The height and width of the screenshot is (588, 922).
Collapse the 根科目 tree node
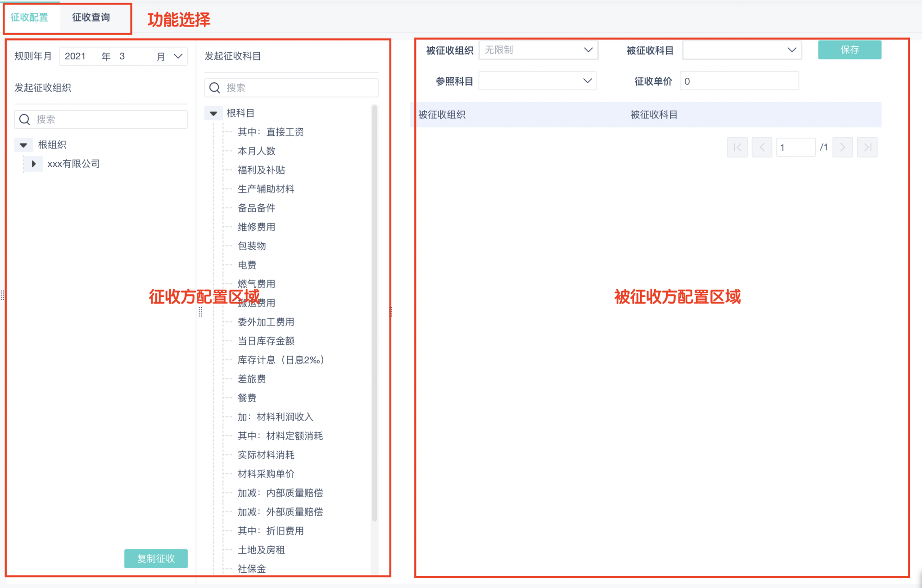pos(213,113)
